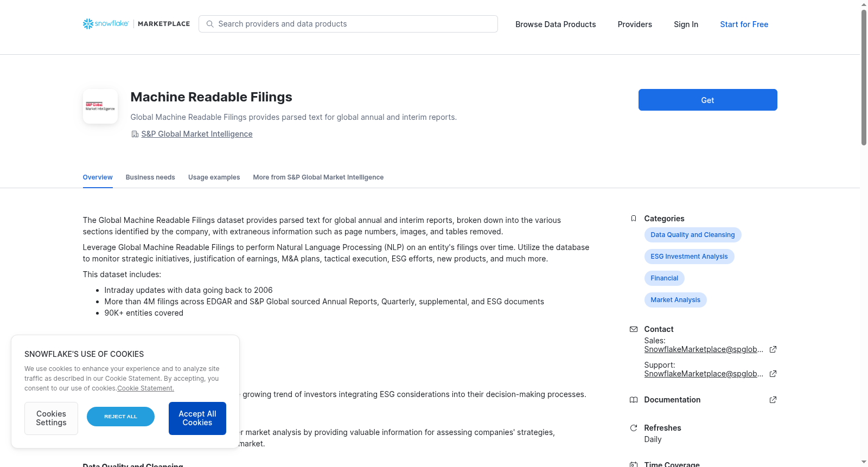The width and height of the screenshot is (868, 467).
Task: Click the Contact envelope icon
Action: (634, 329)
